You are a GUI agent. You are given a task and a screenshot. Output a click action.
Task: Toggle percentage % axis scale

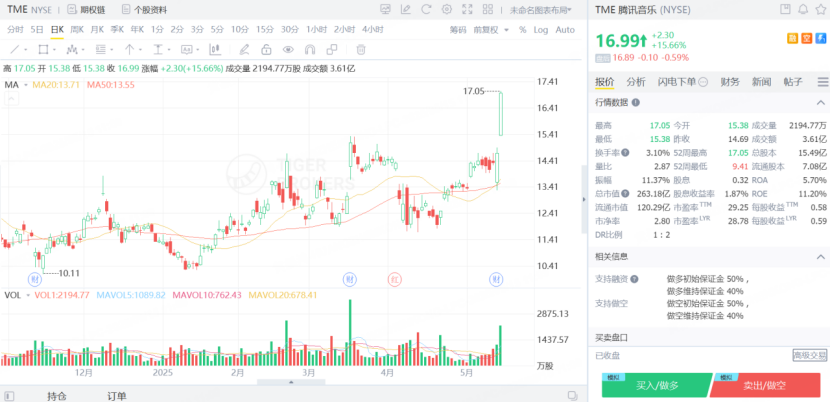(x=522, y=30)
